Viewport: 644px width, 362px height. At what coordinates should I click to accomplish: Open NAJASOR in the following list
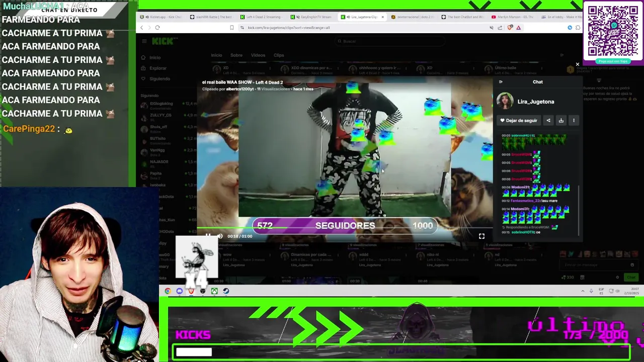pyautogui.click(x=169, y=163)
